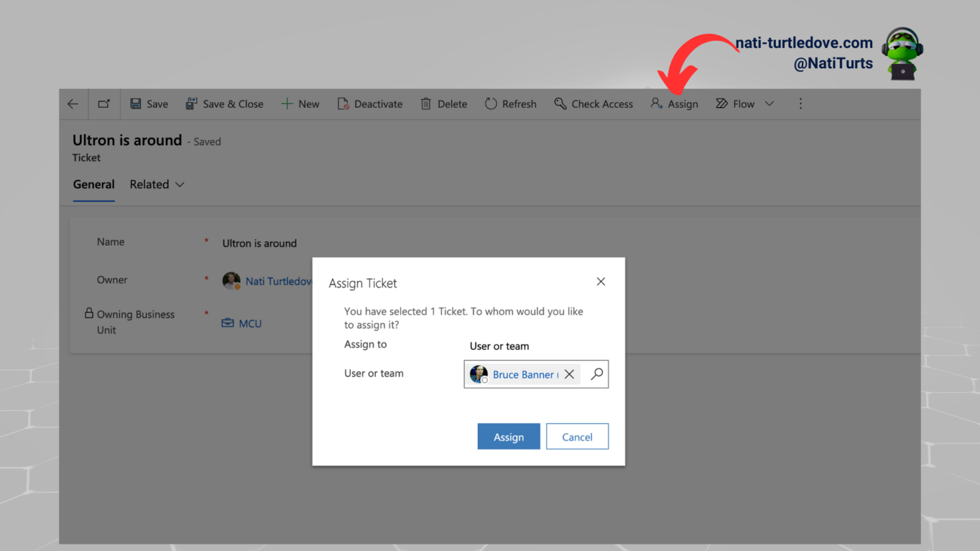This screenshot has width=980, height=551.
Task: Open the MCU business unit link
Action: [249, 323]
